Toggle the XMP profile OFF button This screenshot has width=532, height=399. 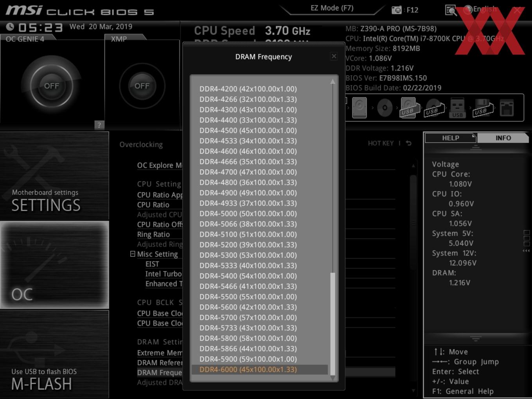point(142,86)
